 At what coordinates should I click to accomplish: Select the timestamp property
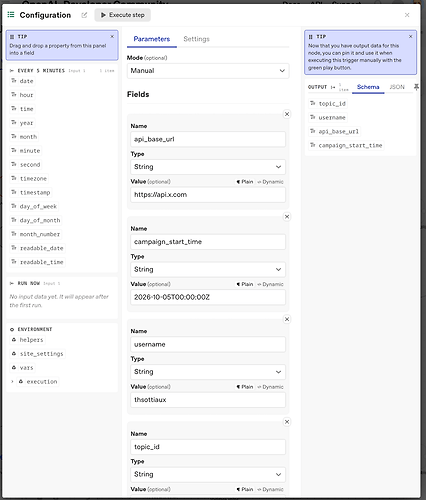[x=31, y=193]
